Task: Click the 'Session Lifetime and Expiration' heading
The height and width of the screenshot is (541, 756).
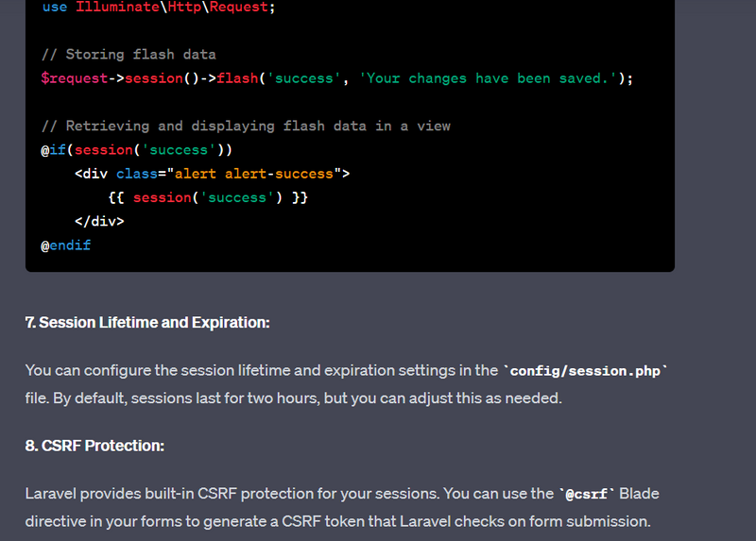Action: point(147,322)
